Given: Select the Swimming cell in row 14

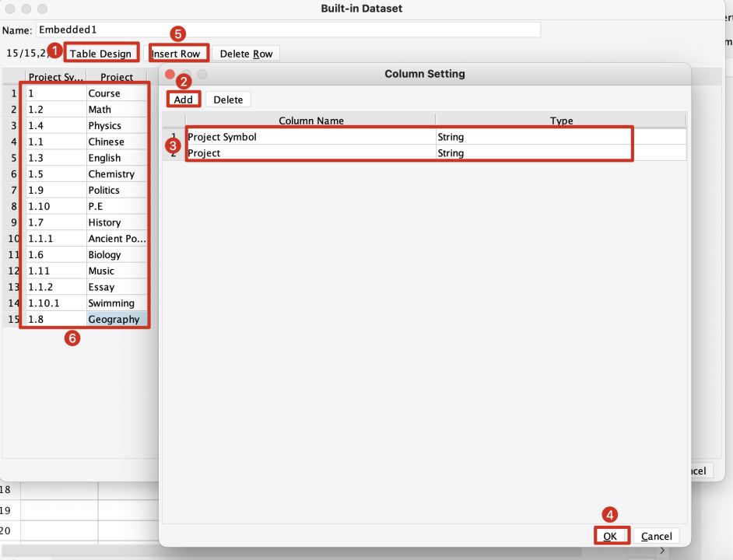Looking at the screenshot, I should pyautogui.click(x=115, y=303).
